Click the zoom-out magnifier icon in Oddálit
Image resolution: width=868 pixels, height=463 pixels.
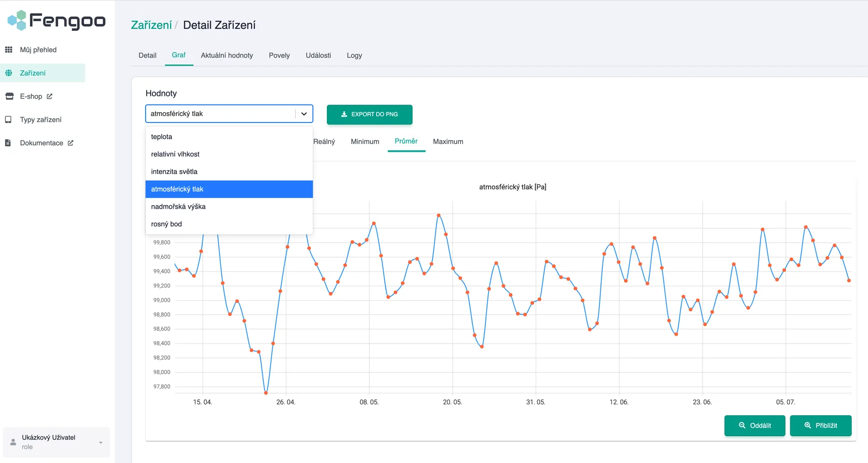tap(742, 425)
